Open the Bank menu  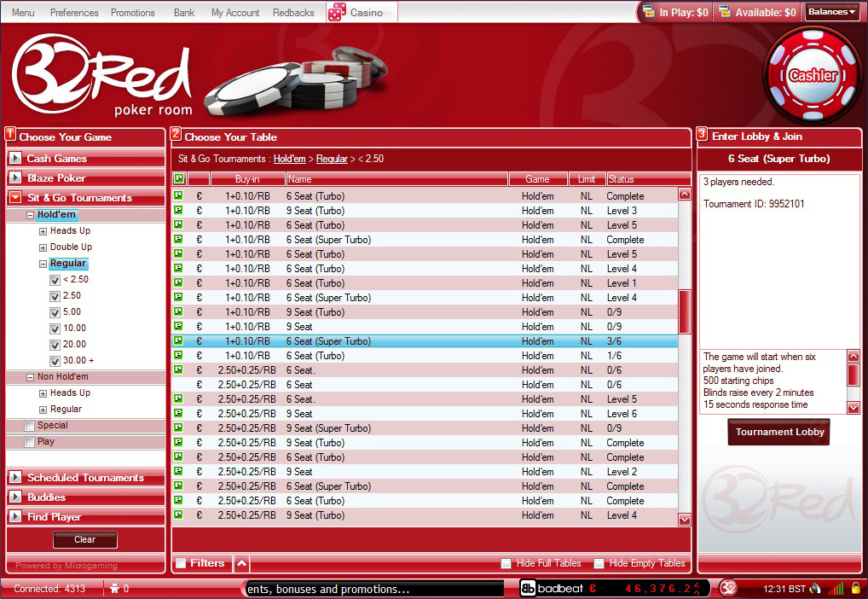184,12
